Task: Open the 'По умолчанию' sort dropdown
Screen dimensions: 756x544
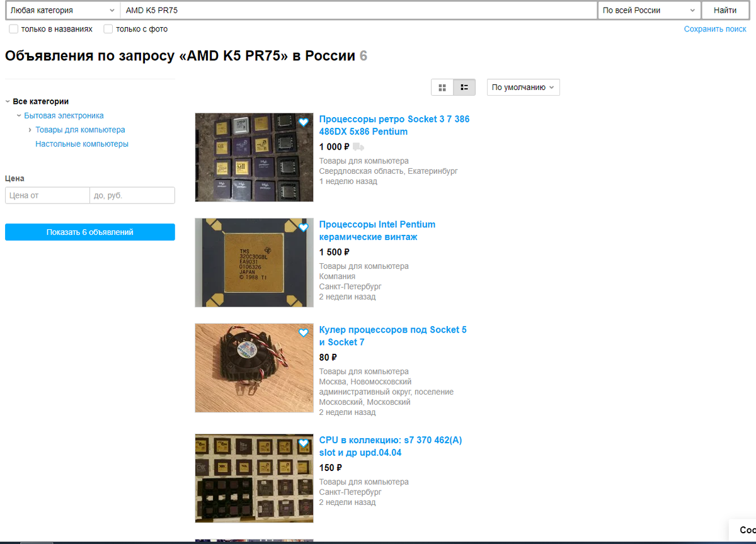Action: pyautogui.click(x=524, y=88)
